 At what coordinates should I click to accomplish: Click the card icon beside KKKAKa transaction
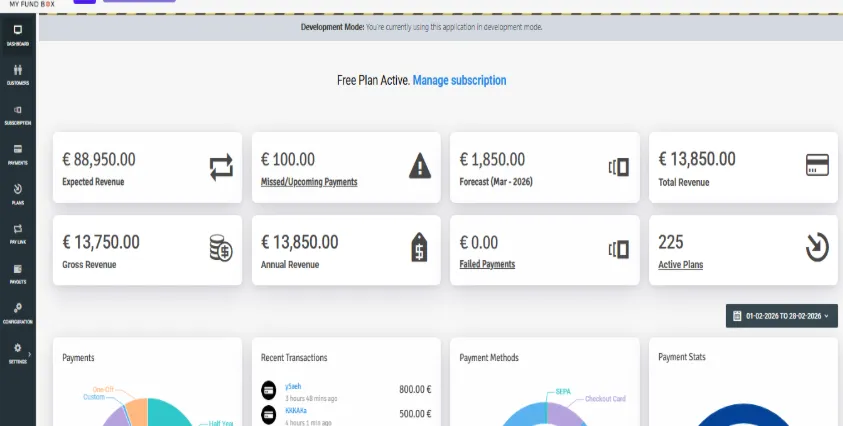[268, 414]
